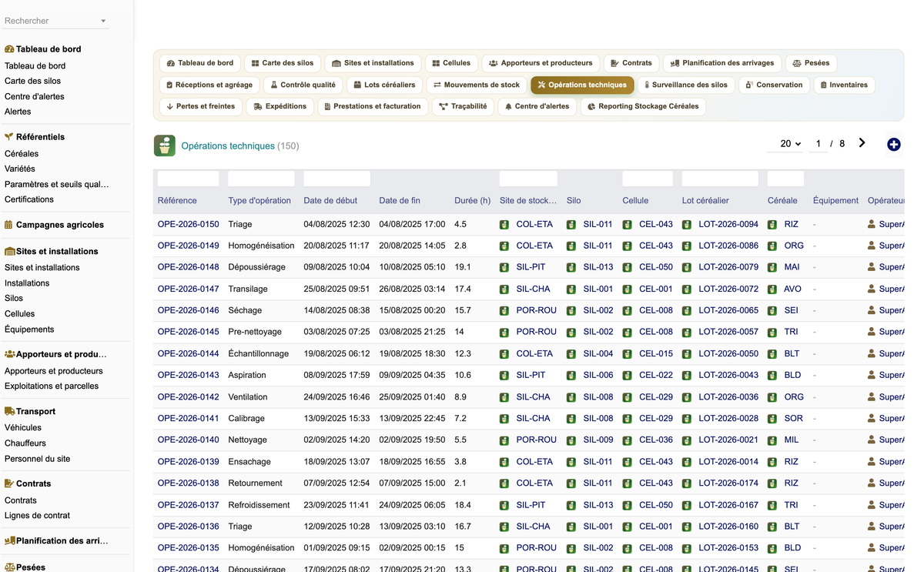The height and width of the screenshot is (572, 924).
Task: Open the Pertes et freintes tab
Action: click(x=200, y=106)
